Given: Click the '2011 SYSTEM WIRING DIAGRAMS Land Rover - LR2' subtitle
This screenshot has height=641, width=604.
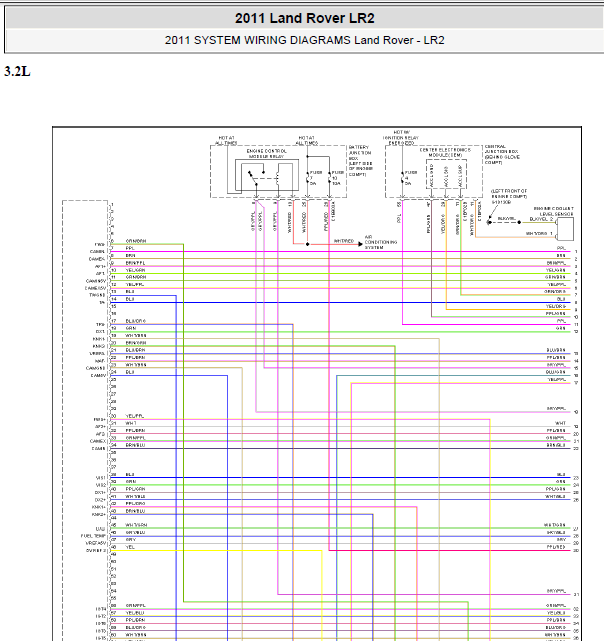Looking at the screenshot, I should coord(304,40).
